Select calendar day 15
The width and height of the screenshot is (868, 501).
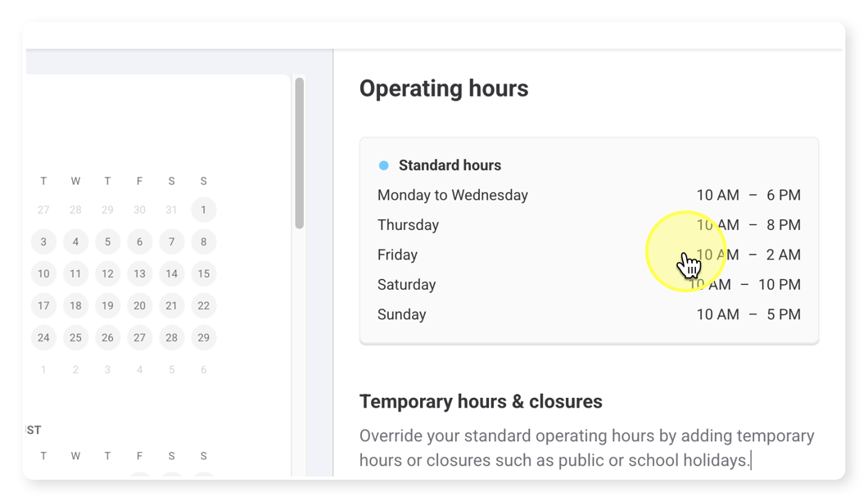204,273
